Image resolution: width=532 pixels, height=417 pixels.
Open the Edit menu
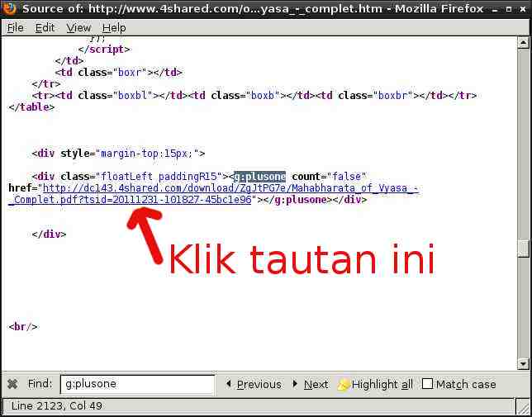45,27
